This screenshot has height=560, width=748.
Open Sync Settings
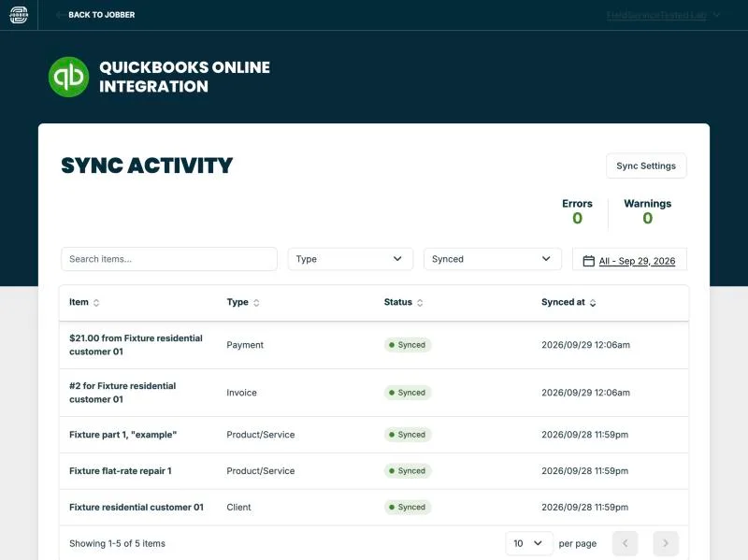(x=646, y=165)
